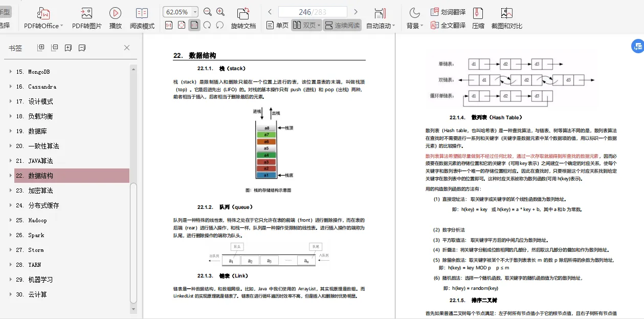Image resolution: width=644 pixels, height=319 pixels.
Task: Expand all bookmarks icon in 书签 panel
Action: [41, 48]
